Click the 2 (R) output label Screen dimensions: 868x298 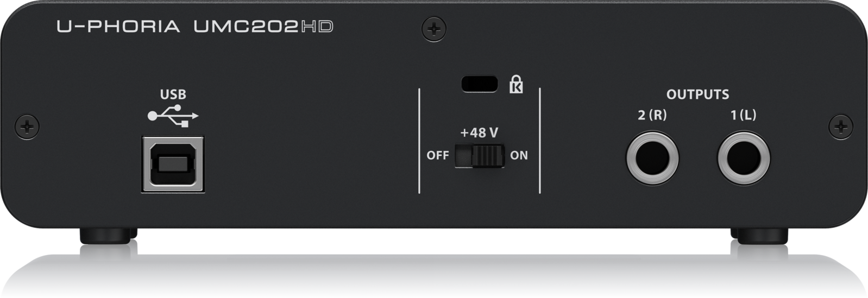pyautogui.click(x=652, y=115)
